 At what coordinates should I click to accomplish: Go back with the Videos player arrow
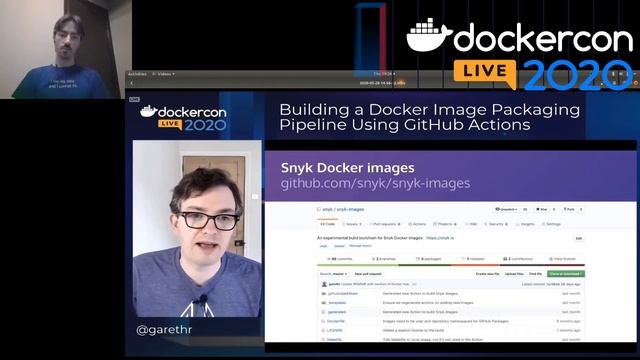click(x=131, y=83)
